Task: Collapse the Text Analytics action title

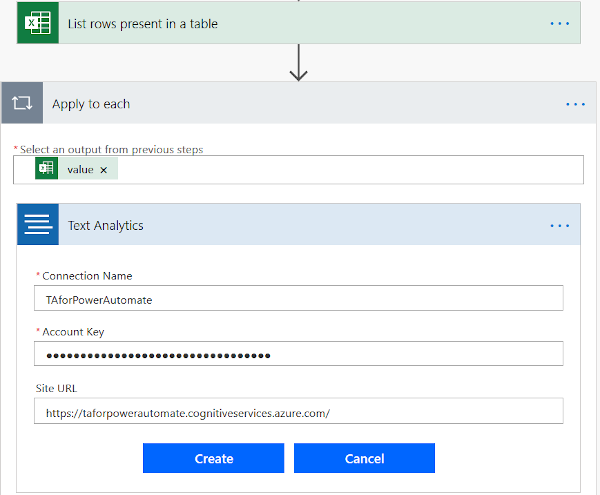Action: 300,225
